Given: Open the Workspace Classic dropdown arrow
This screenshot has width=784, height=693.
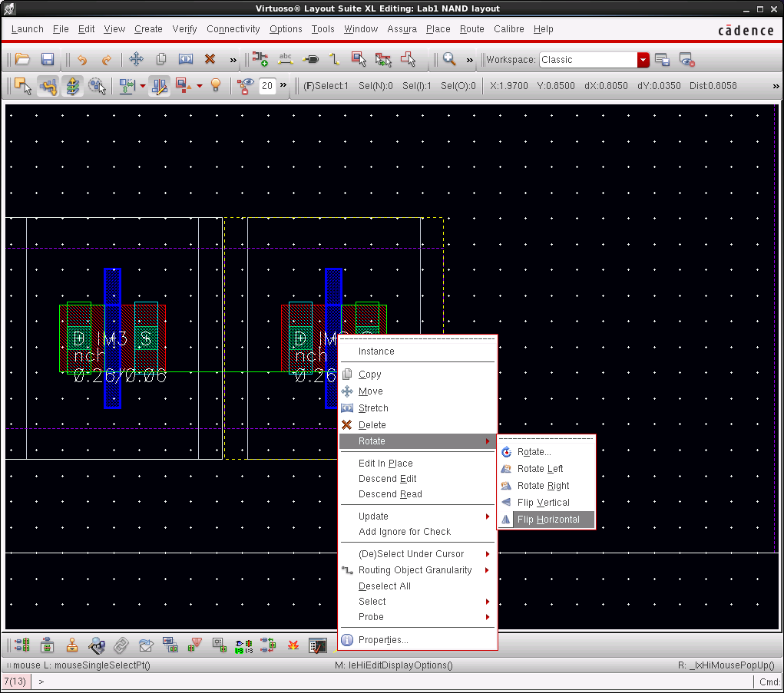Looking at the screenshot, I should coord(643,60).
